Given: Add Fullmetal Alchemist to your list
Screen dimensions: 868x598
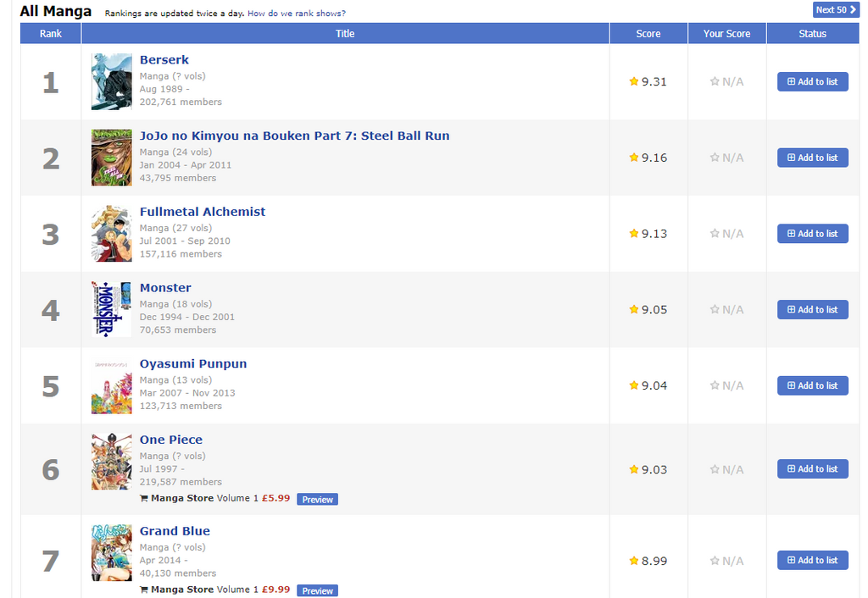Looking at the screenshot, I should (x=813, y=234).
